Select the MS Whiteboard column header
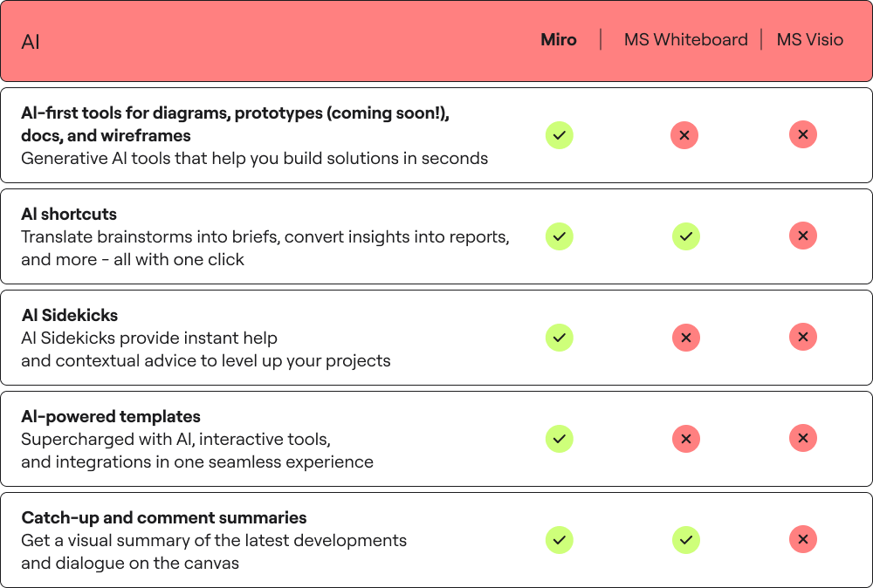 coord(686,39)
